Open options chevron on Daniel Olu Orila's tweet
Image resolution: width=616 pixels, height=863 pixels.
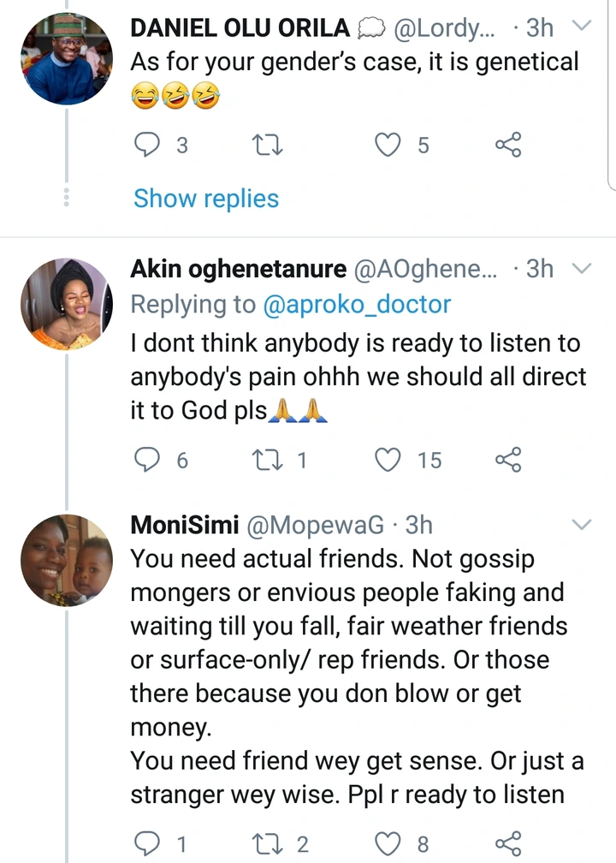581,27
